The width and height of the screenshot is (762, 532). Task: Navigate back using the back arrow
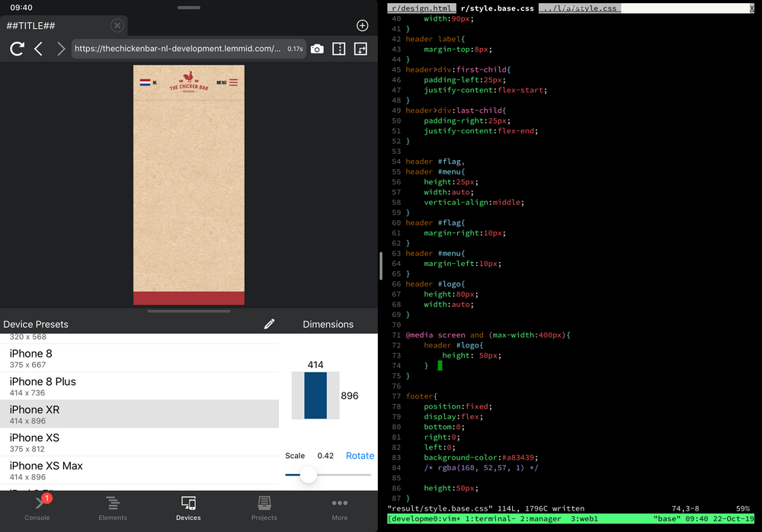38,48
